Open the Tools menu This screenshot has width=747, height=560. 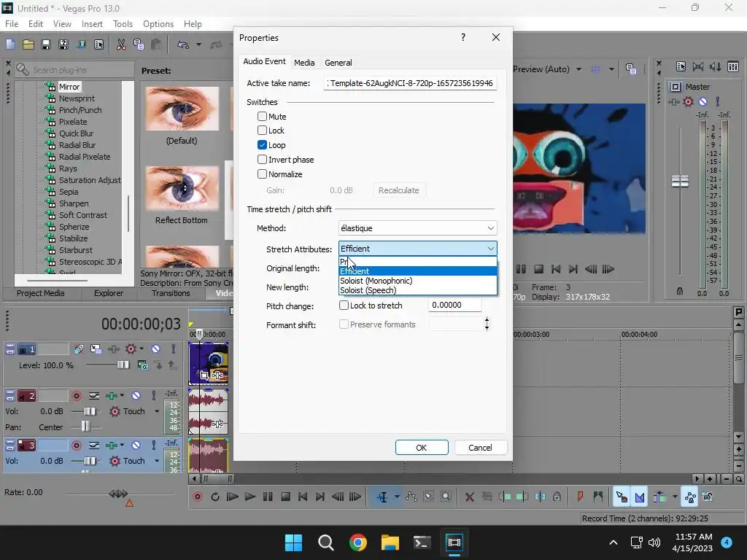point(123,24)
